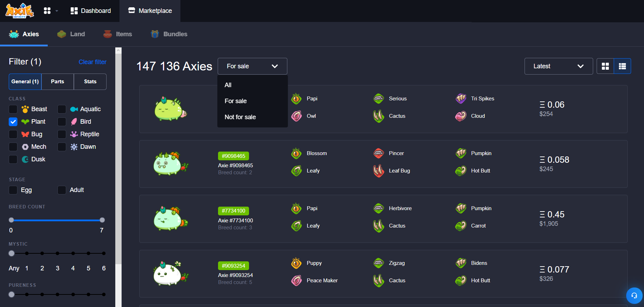This screenshot has height=307, width=644.
Task: Click the Hot Butt tail icon for Axie #9098465
Action: pos(461,171)
